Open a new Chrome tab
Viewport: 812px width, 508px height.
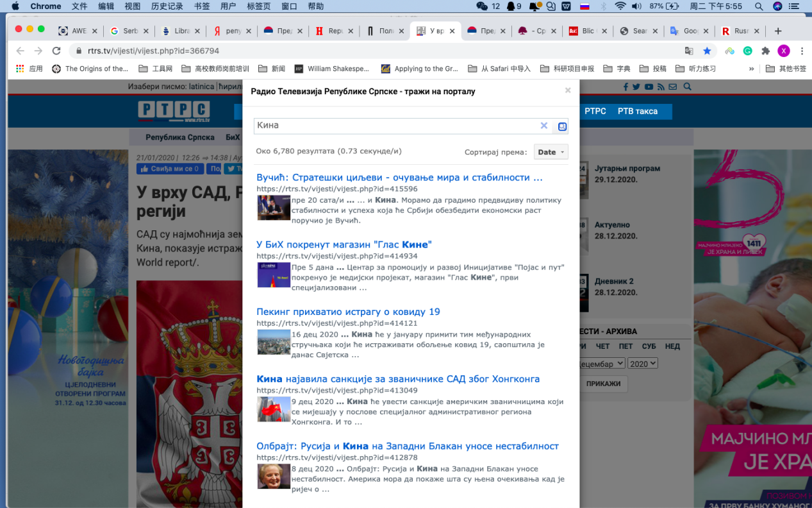click(778, 31)
